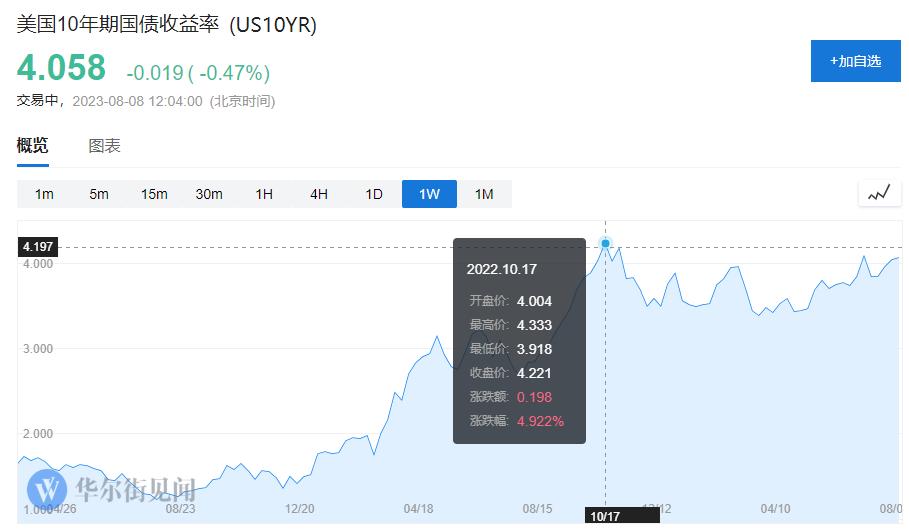Set chart period to 1H
Screen dimensions: 909x529
point(264,194)
